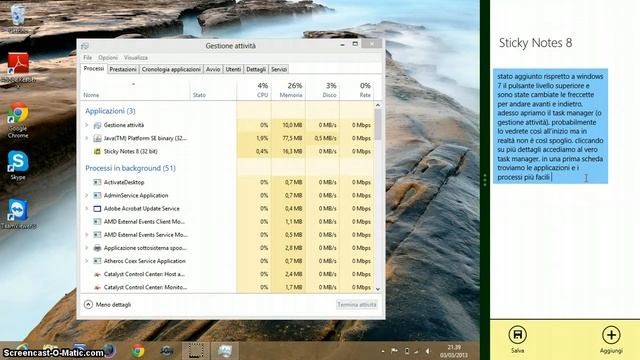Sort by the Rete column header
The width and height of the screenshot is (640, 360).
click(x=357, y=89)
